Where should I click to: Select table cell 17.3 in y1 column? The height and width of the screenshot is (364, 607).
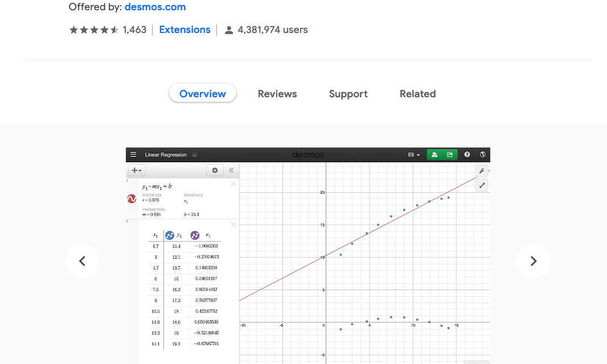pos(177,300)
